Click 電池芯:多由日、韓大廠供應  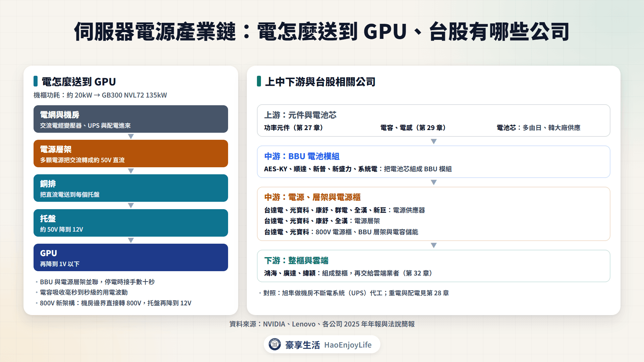click(x=538, y=128)
